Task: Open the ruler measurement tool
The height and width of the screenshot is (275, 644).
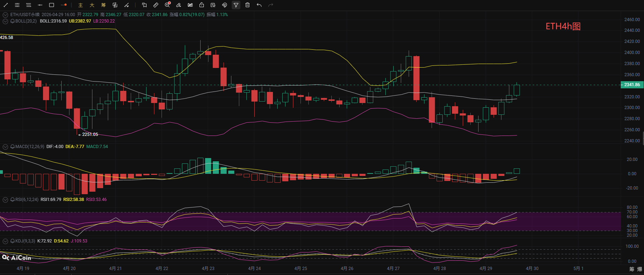Action: [x=156, y=5]
